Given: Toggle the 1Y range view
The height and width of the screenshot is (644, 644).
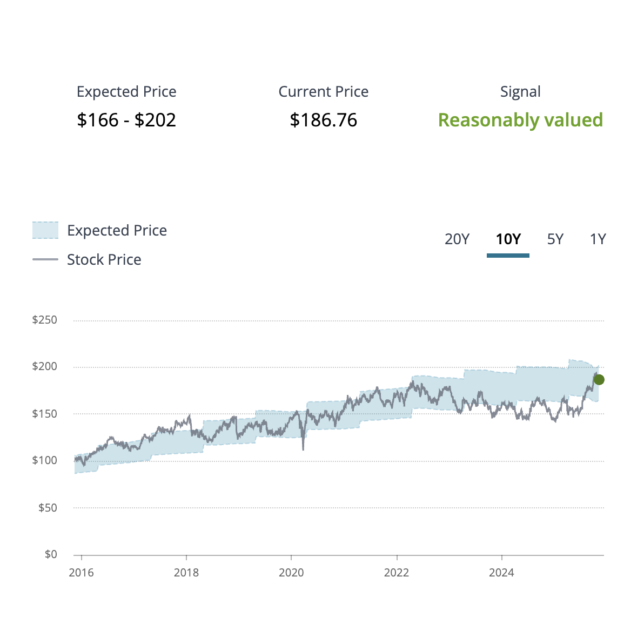Looking at the screenshot, I should pyautogui.click(x=599, y=239).
